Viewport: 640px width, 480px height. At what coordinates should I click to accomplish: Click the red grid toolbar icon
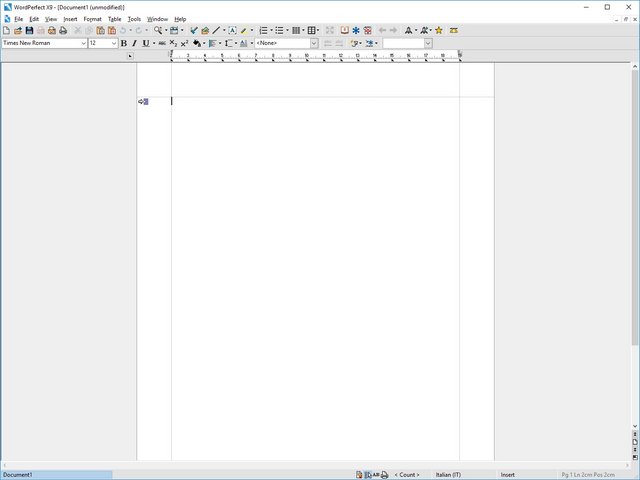pos(367,31)
